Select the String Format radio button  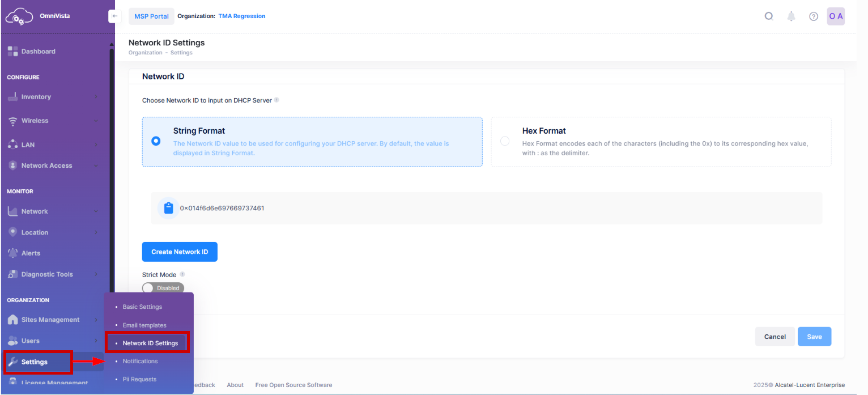[x=156, y=141]
